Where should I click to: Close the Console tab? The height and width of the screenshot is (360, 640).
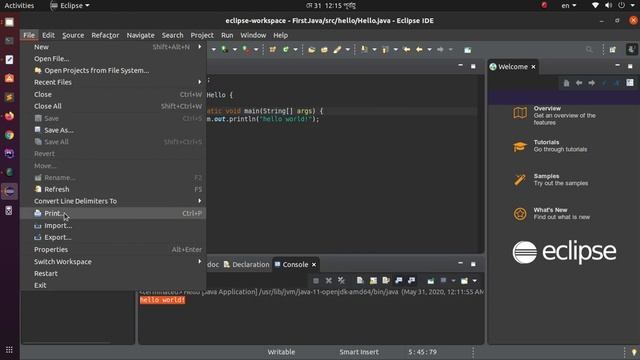[314, 264]
